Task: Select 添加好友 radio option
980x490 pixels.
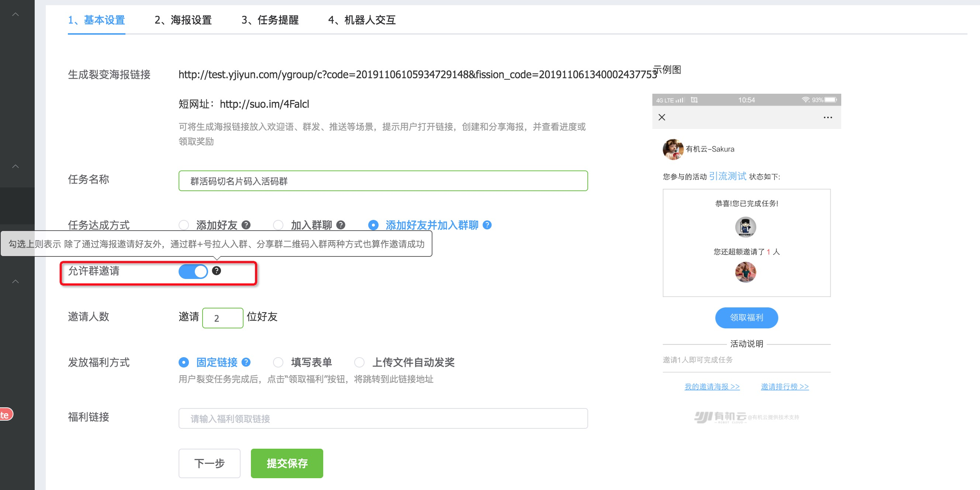Action: tap(184, 225)
